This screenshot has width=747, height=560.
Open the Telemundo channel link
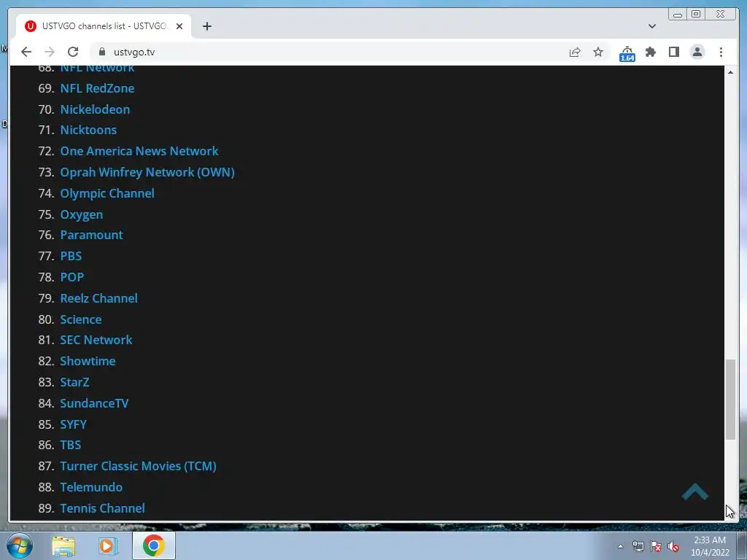tap(91, 487)
